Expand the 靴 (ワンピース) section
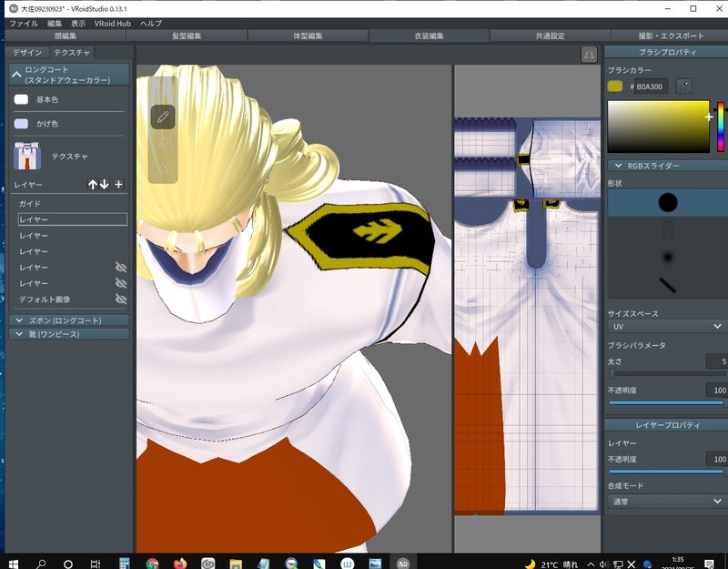 [69, 334]
